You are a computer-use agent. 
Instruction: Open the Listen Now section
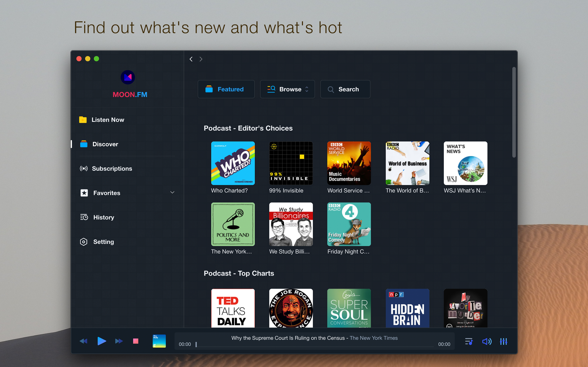108,120
